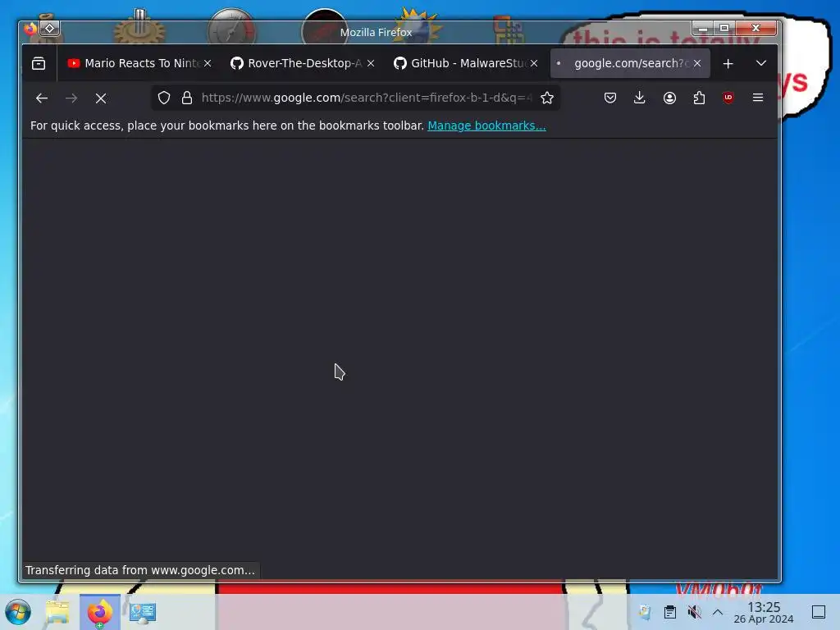840x630 pixels.
Task: Open the settings app in taskbar
Action: 143,612
